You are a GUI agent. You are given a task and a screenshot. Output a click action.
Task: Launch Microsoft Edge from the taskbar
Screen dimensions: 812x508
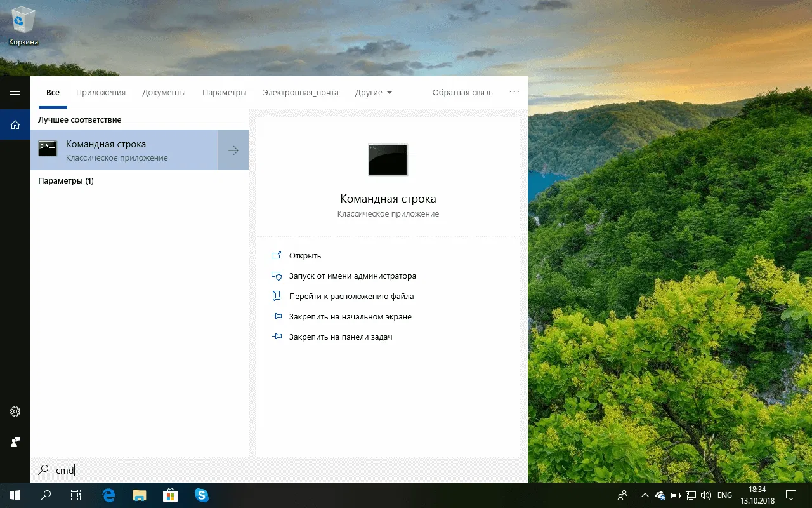[108, 495]
